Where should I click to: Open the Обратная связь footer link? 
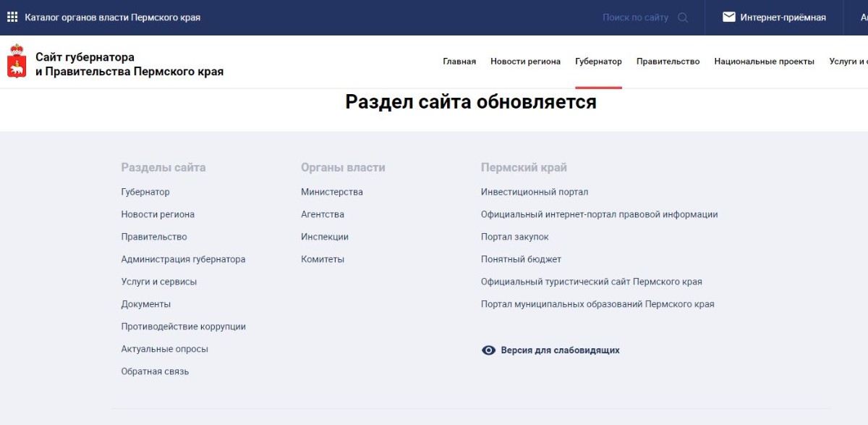click(155, 371)
